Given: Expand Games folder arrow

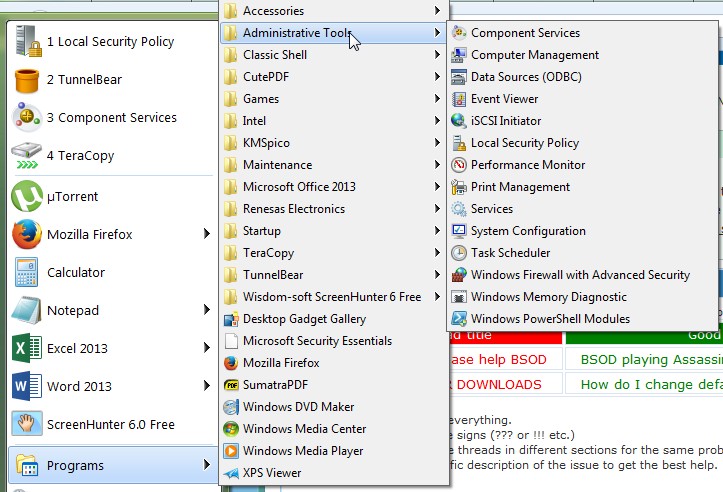Looking at the screenshot, I should [437, 98].
